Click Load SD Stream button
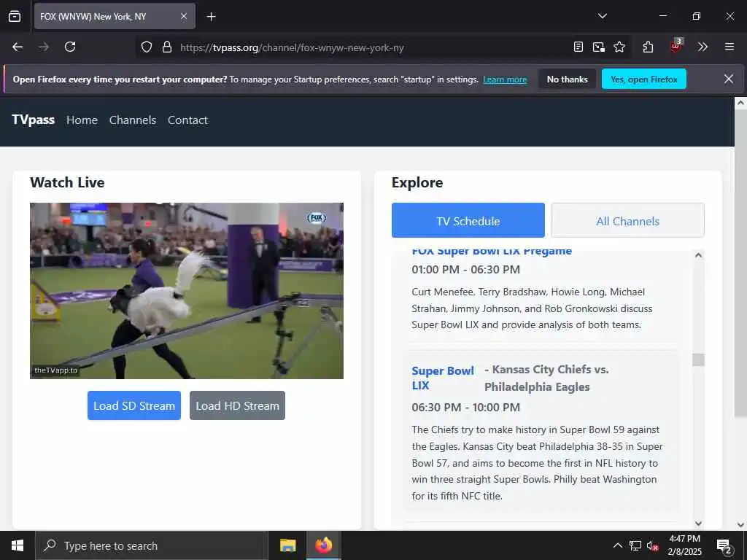747x560 pixels. (x=134, y=405)
